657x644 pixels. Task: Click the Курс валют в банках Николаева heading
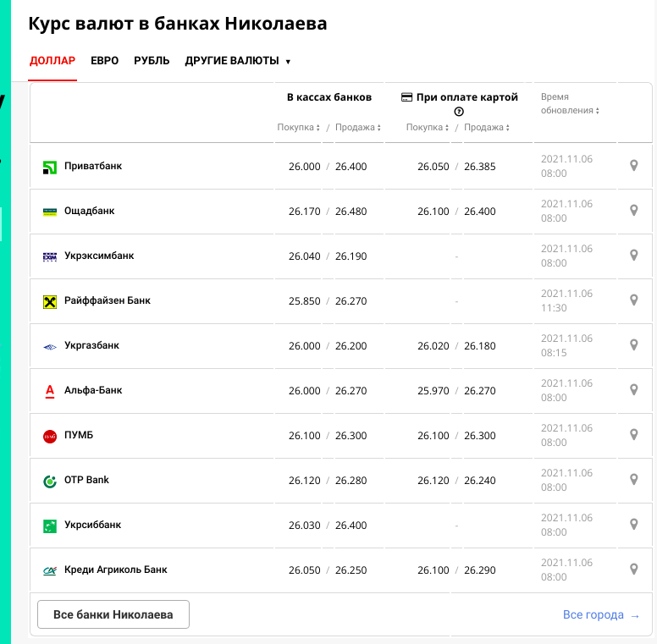pos(178,24)
